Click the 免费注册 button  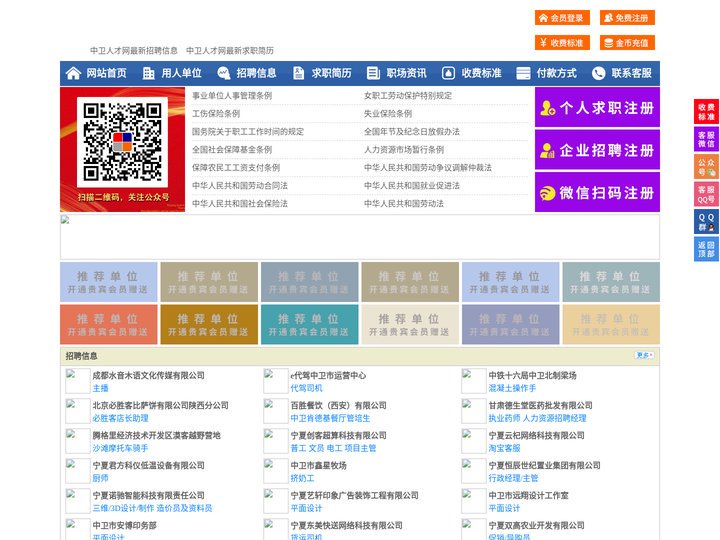[x=627, y=18]
